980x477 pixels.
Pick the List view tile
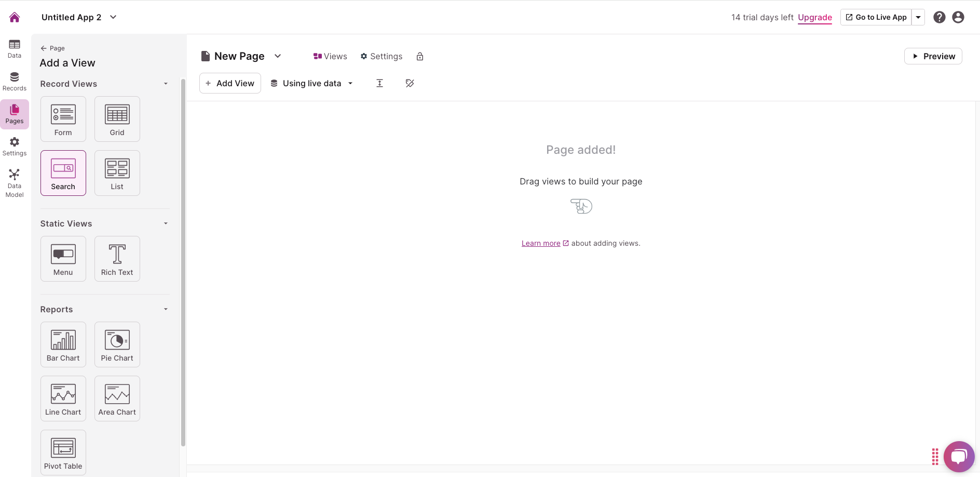point(117,173)
